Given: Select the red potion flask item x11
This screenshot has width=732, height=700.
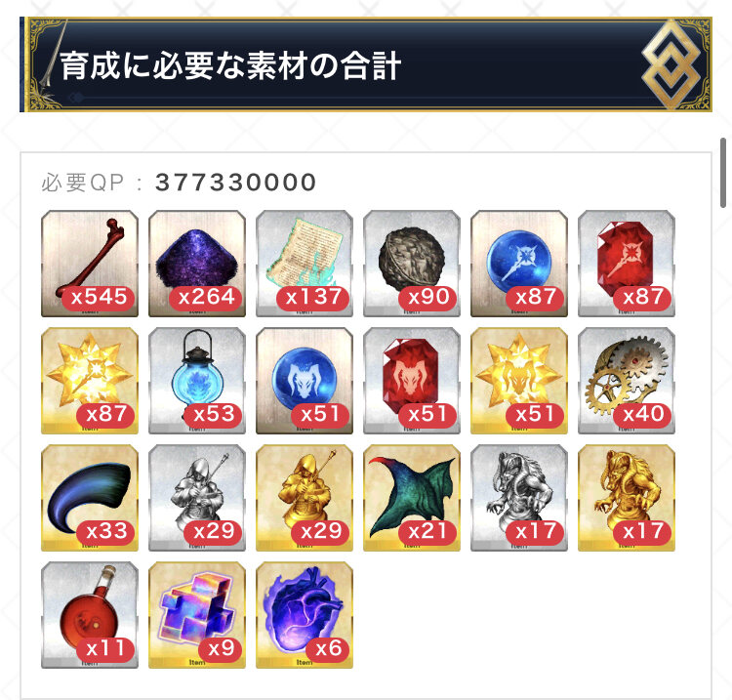Looking at the screenshot, I should [90, 615].
